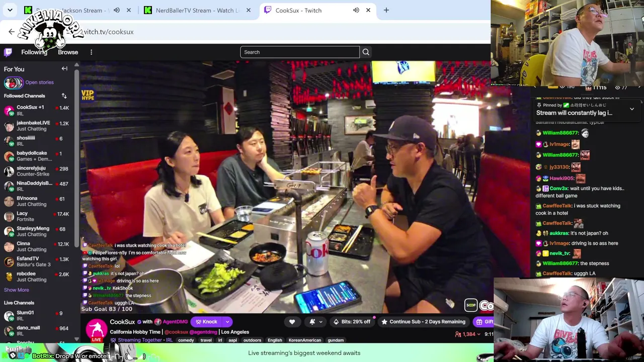The width and height of the screenshot is (644, 362).
Task: Click the KoreanAmerican tag
Action: (x=305, y=340)
